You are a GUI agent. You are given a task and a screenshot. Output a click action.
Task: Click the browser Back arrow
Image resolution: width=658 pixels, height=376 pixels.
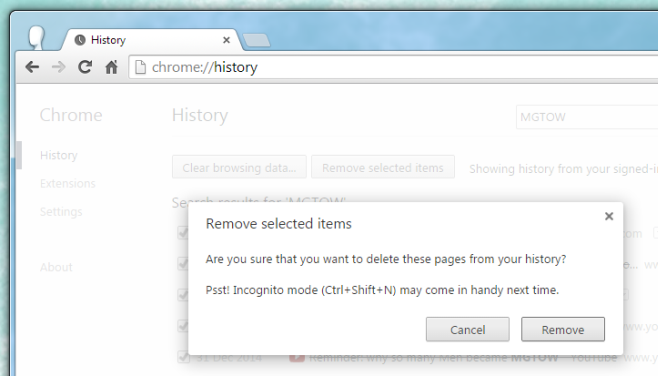[32, 67]
